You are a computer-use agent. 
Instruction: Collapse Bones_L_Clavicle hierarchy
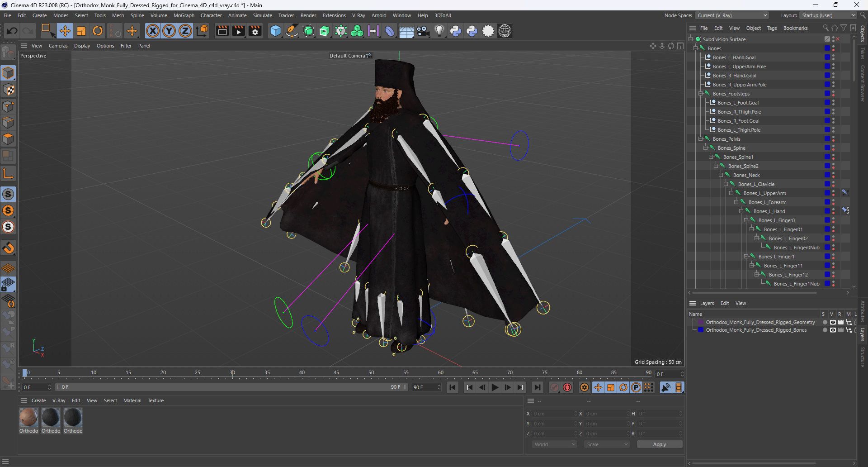726,184
